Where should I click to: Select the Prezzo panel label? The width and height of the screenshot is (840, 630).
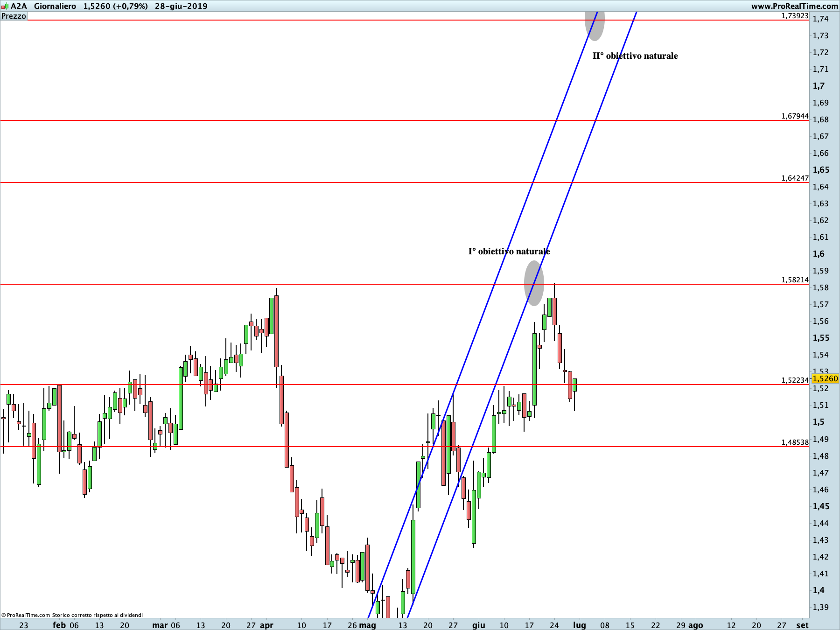pos(14,16)
